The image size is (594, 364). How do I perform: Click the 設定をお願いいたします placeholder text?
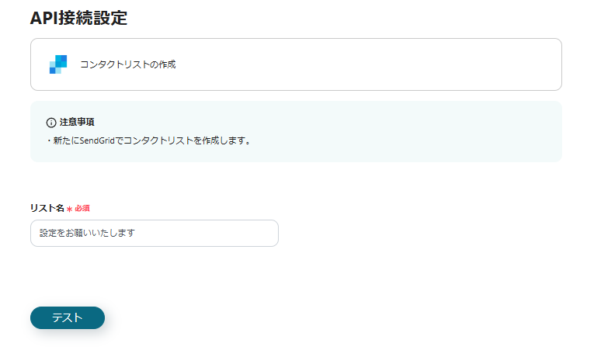click(88, 233)
